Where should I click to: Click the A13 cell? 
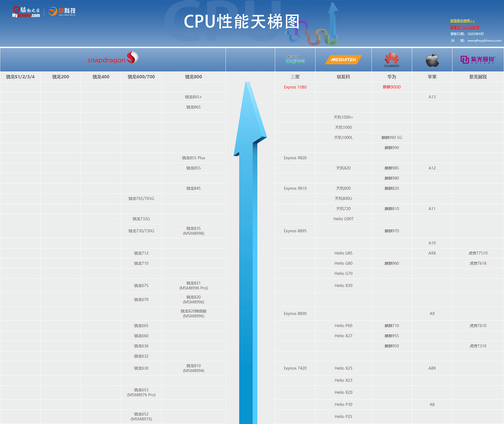[x=432, y=97]
